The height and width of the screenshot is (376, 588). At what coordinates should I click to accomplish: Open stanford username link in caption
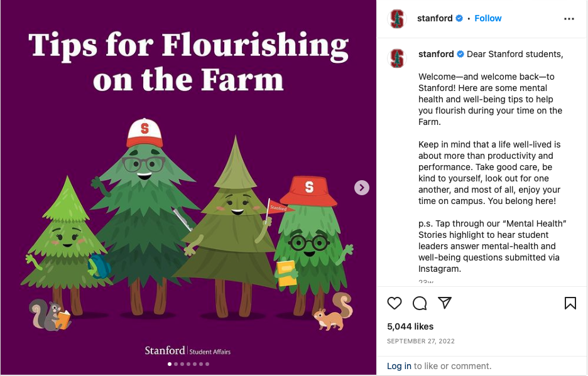436,54
